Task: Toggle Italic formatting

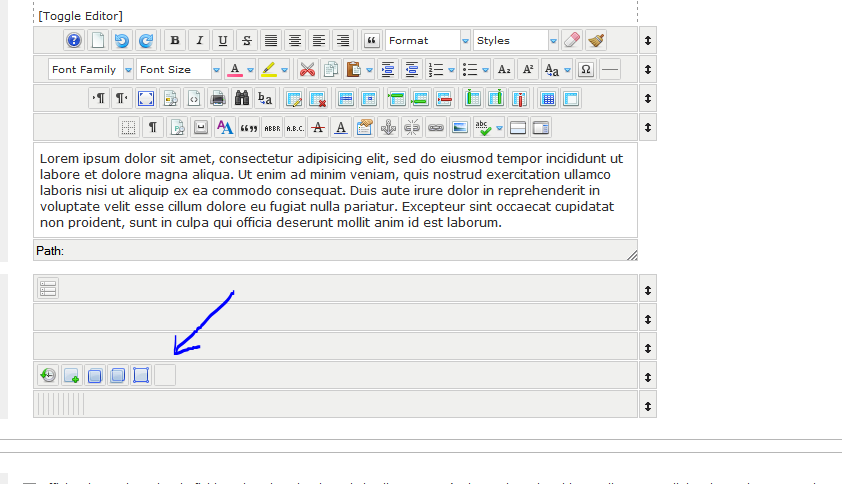Action: (x=199, y=41)
